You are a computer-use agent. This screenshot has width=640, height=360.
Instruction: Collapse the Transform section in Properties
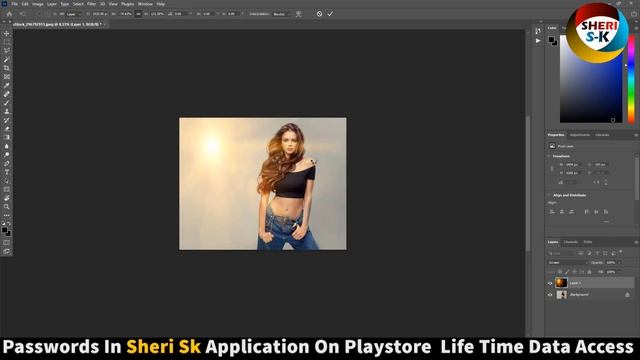[x=549, y=156]
